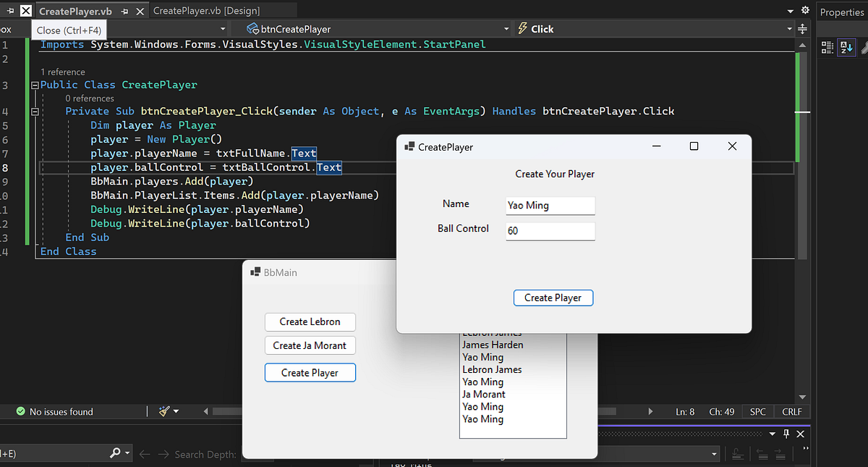
Task: Click the split editor icon below the gear
Action: [803, 29]
